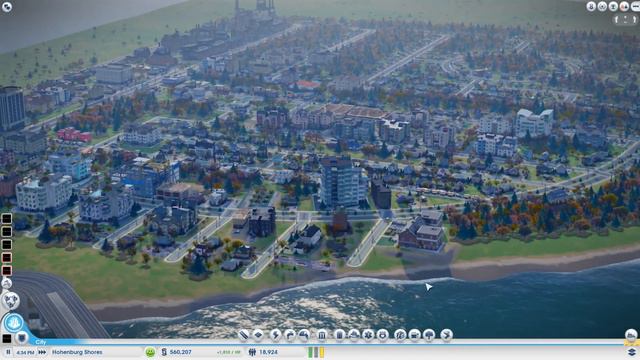Open the Education menu

coord(400,335)
